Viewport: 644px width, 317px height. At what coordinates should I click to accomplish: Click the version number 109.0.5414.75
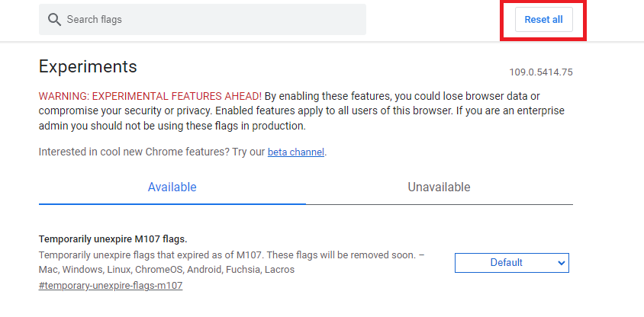click(x=540, y=73)
